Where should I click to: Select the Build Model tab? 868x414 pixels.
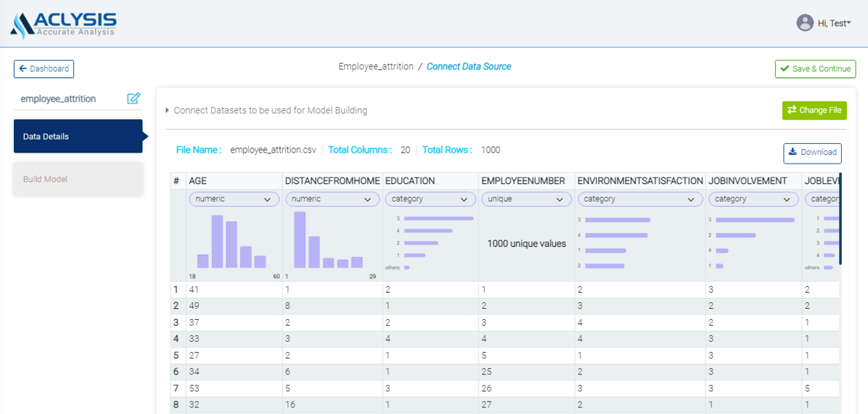tap(78, 179)
